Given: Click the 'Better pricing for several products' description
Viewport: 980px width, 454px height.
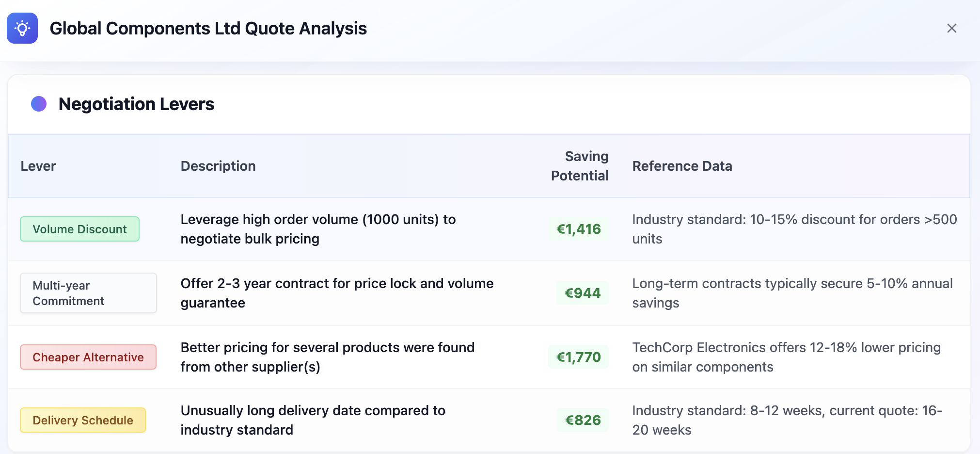Looking at the screenshot, I should click(328, 357).
